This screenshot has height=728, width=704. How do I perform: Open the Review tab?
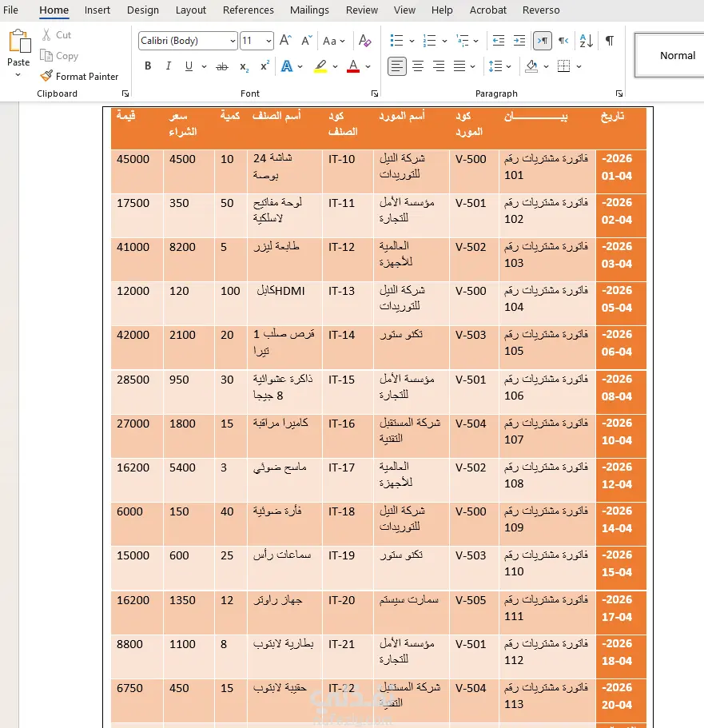pos(362,10)
